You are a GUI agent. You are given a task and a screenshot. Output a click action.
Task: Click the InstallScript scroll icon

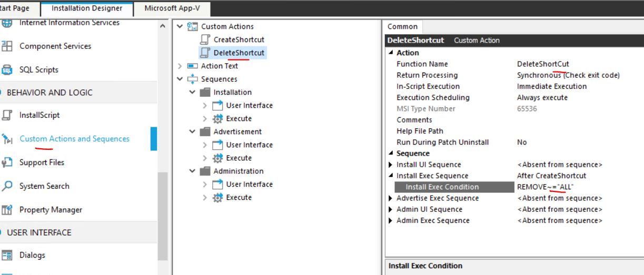[7, 115]
